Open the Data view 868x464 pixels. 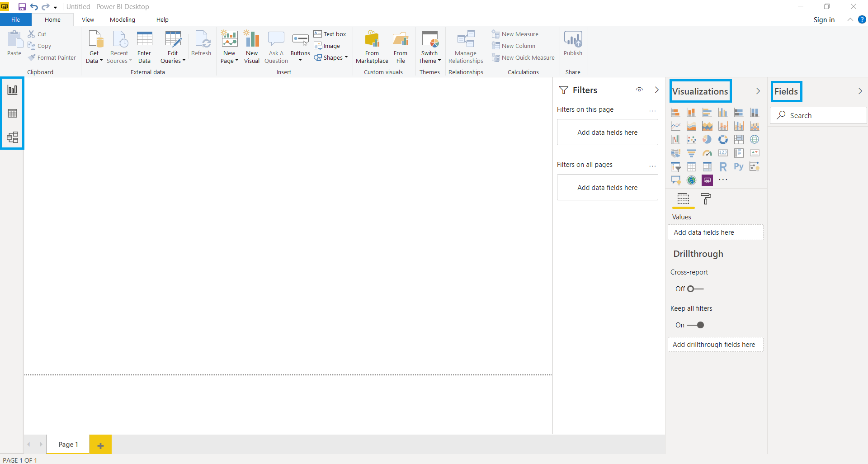12,114
